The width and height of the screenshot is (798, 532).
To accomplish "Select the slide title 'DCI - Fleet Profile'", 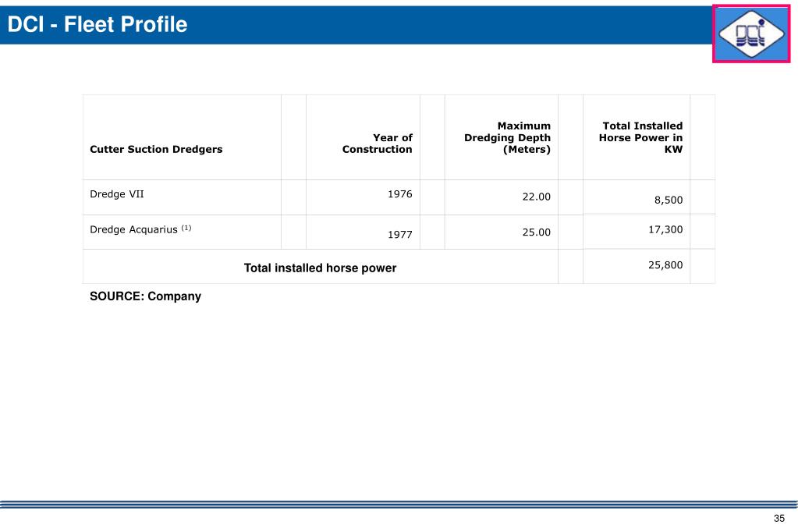I will (x=98, y=24).
